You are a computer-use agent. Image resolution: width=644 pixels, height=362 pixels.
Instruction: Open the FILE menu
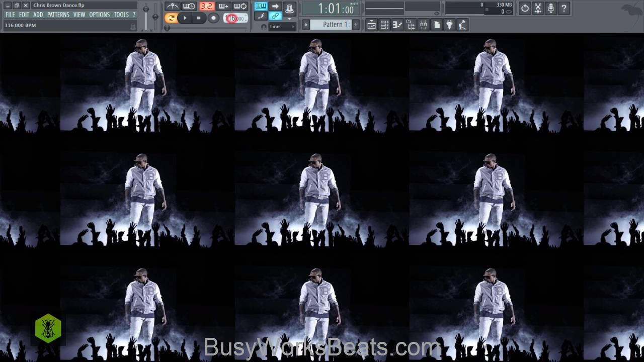tap(10, 15)
